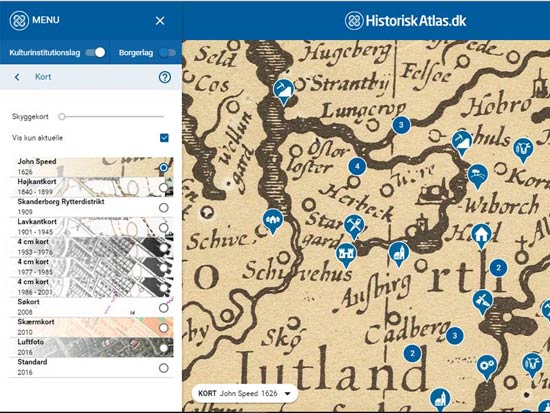Open the cluster marker with 3 near Cadberg
550x413 pixels.
(455, 336)
